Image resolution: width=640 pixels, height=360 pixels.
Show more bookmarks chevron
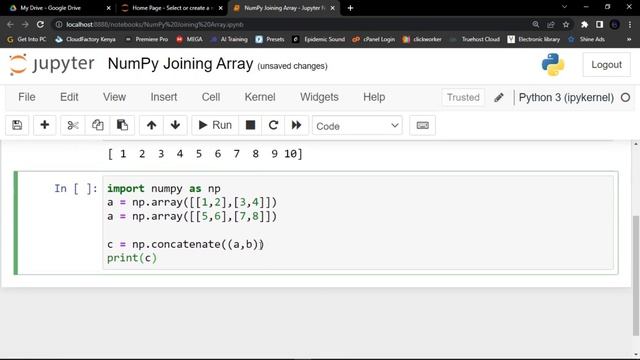click(x=629, y=39)
